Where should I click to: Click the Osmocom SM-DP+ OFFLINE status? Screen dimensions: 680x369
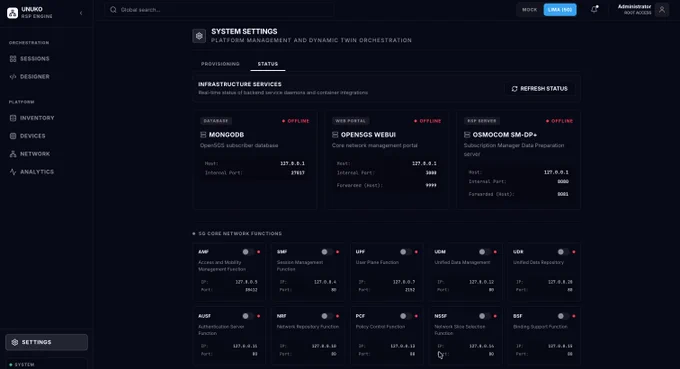pyautogui.click(x=559, y=121)
